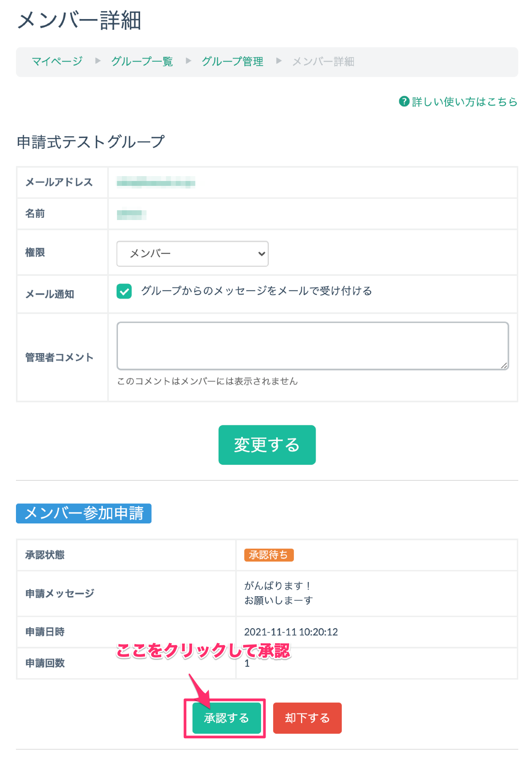The width and height of the screenshot is (532, 763).
Task: Click the breadcrumb arrow after マイページ
Action: tap(98, 61)
